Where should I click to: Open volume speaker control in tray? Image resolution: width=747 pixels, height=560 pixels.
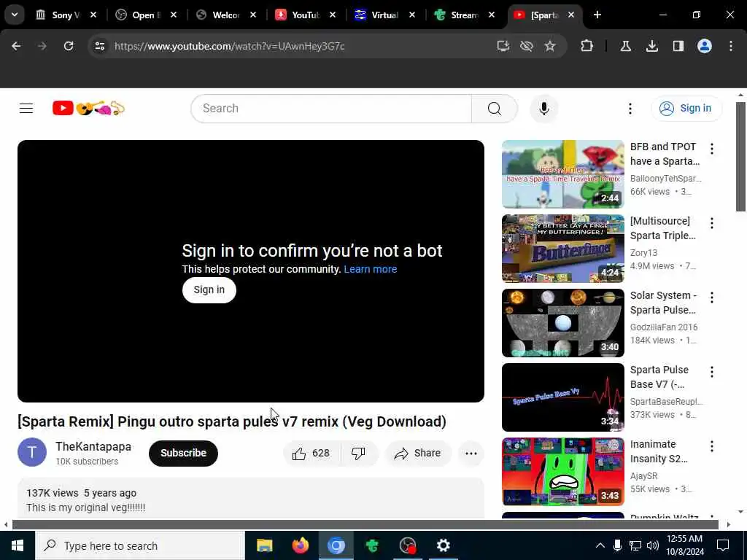[653, 545]
